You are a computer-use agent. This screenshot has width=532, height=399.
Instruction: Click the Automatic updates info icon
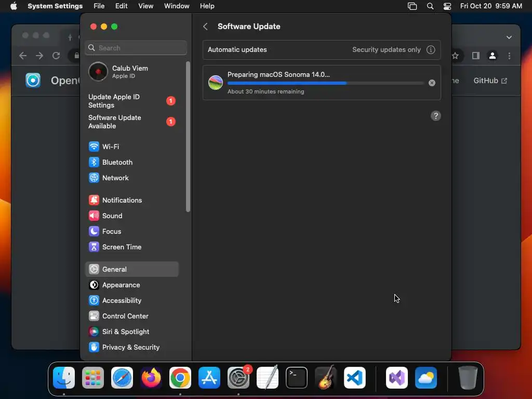tap(431, 49)
